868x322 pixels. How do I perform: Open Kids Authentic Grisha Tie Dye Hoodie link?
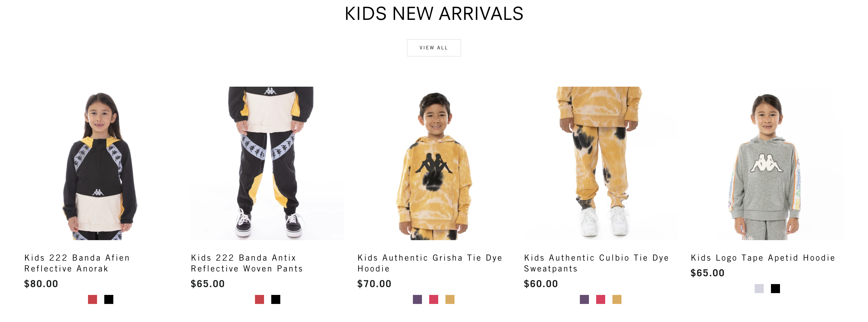(x=430, y=263)
